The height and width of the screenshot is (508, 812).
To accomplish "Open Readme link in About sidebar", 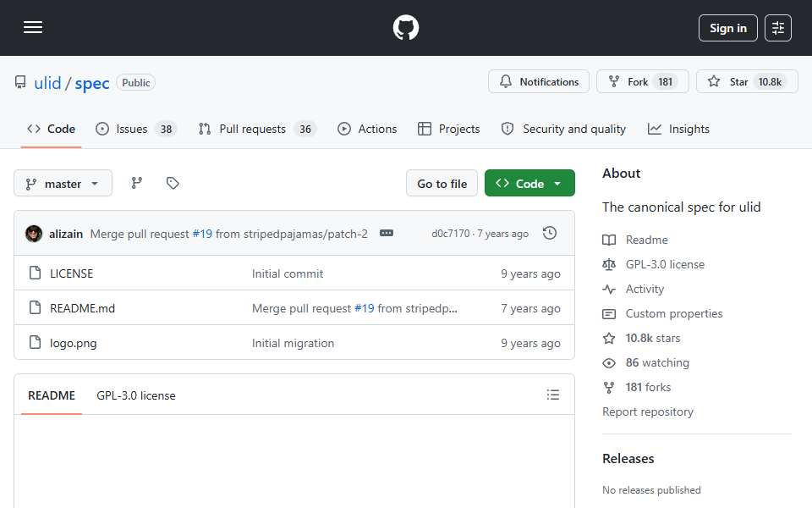I will [x=646, y=240].
